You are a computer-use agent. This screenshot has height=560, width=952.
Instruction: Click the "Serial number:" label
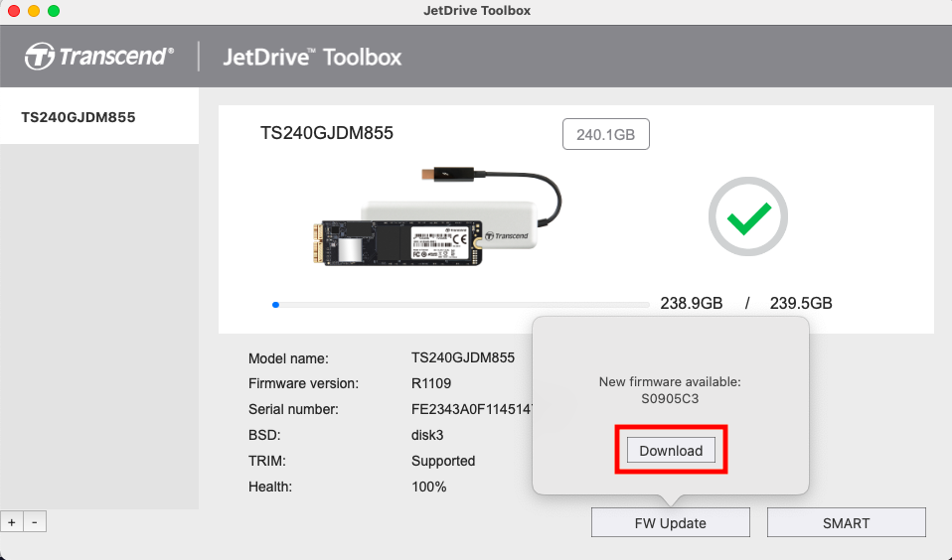point(293,409)
